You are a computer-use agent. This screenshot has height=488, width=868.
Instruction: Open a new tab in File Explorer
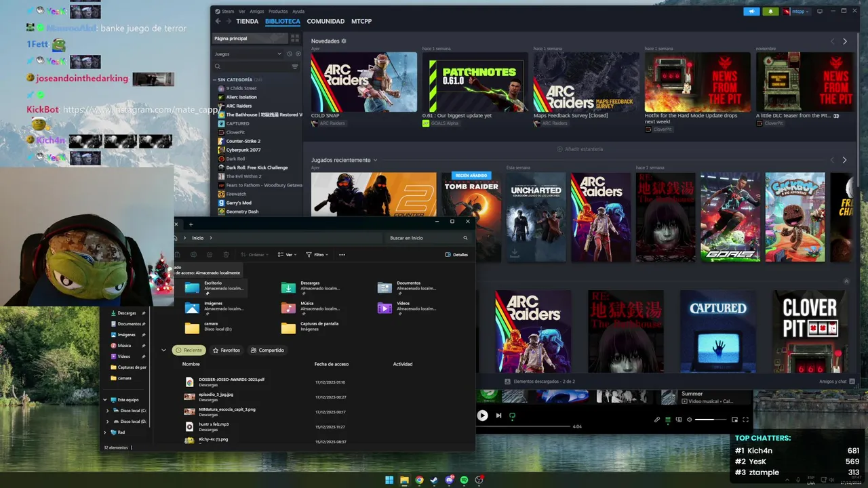[x=191, y=224]
